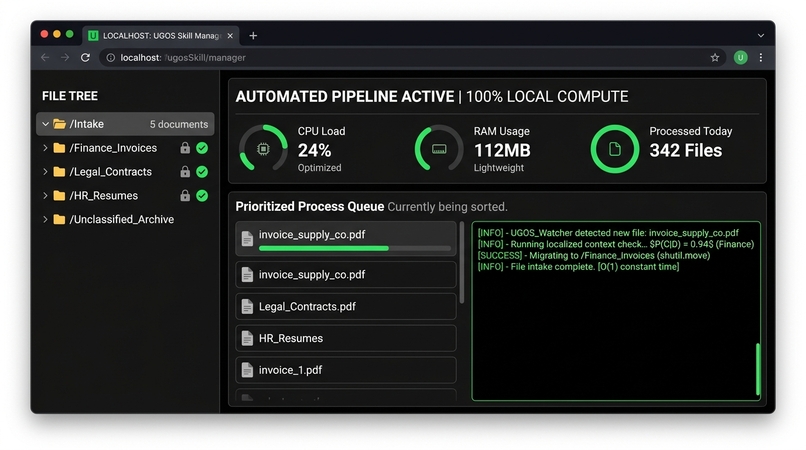Viewport: 806px width, 450px height.
Task: Click the log console green scrollbar
Action: [x=758, y=369]
